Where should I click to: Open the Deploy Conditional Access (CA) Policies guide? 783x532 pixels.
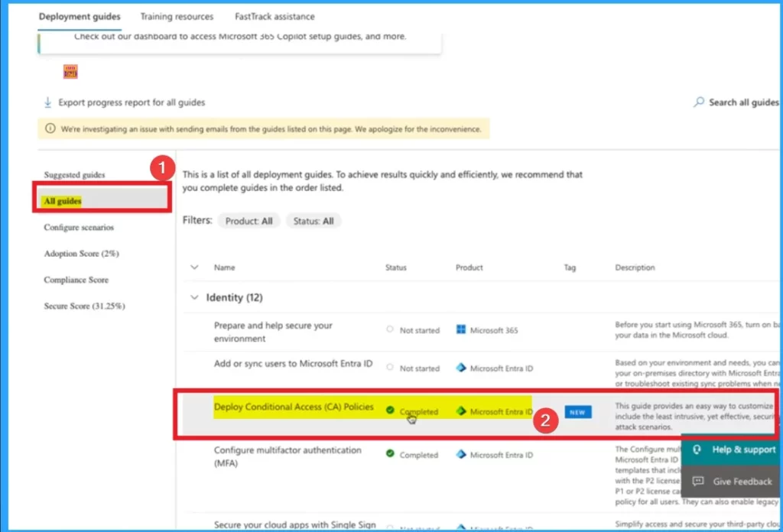(x=294, y=407)
